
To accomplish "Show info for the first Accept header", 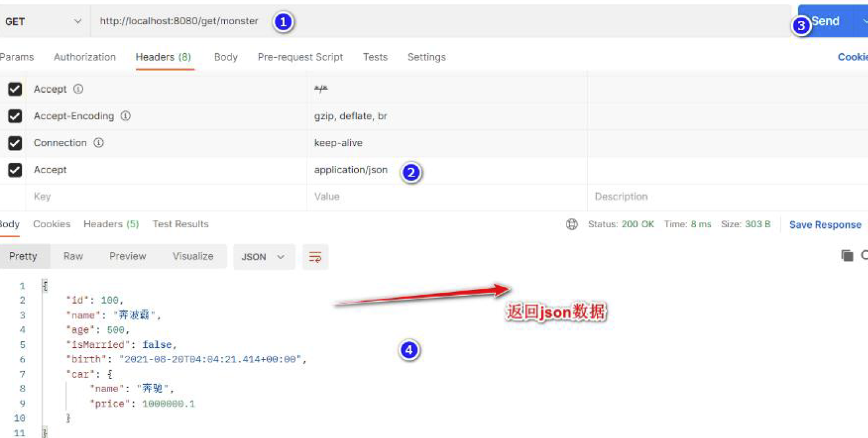I will click(78, 89).
